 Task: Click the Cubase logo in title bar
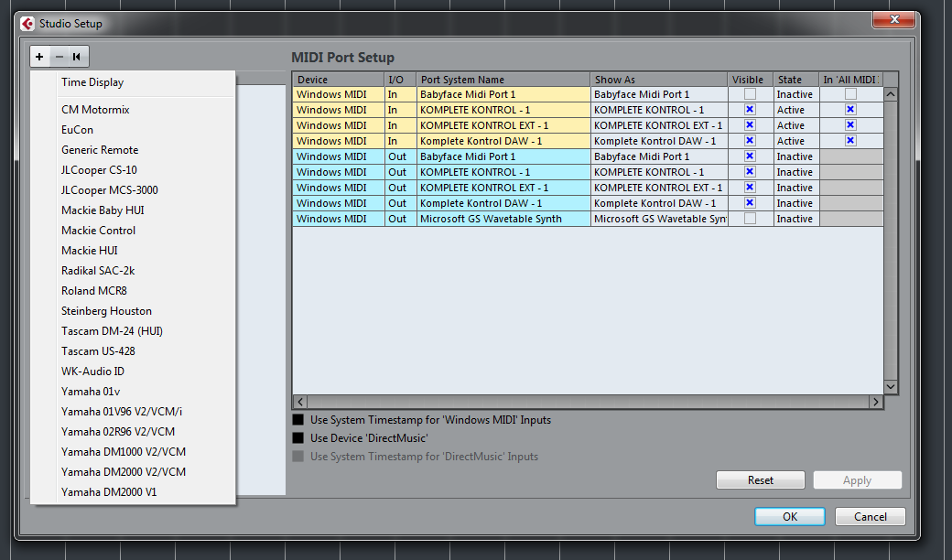27,24
